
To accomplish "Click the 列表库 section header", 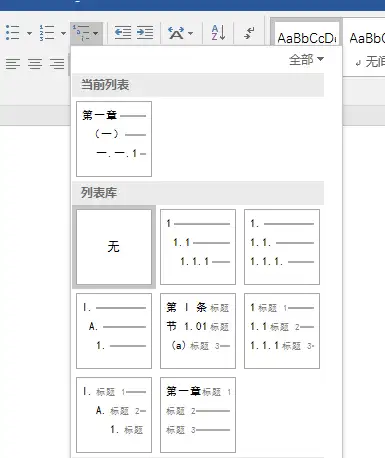I will coord(198,193).
